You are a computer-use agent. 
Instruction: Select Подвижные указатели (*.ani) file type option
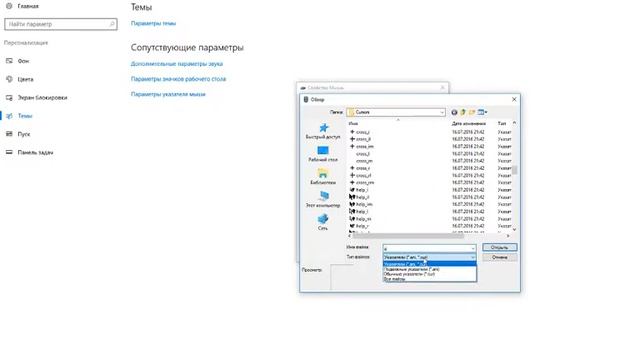(429, 269)
